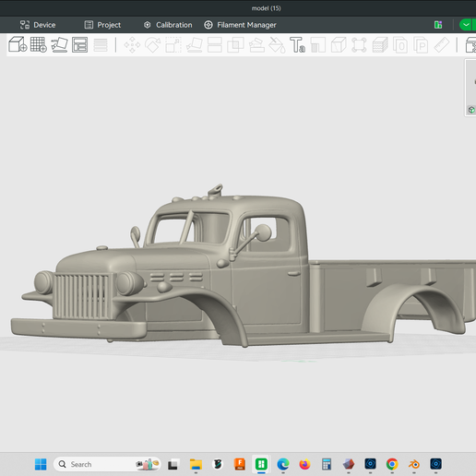Click the 3D box outline toolbar icon

click(x=339, y=45)
